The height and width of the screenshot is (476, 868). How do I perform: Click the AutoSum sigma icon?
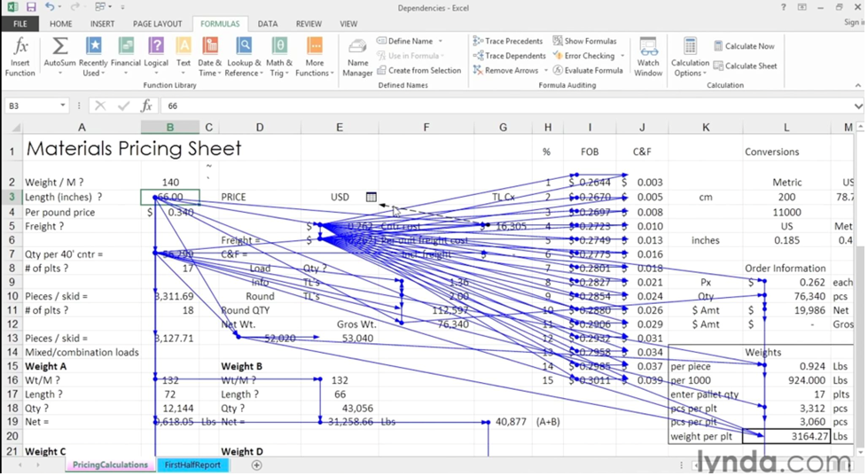tap(59, 46)
